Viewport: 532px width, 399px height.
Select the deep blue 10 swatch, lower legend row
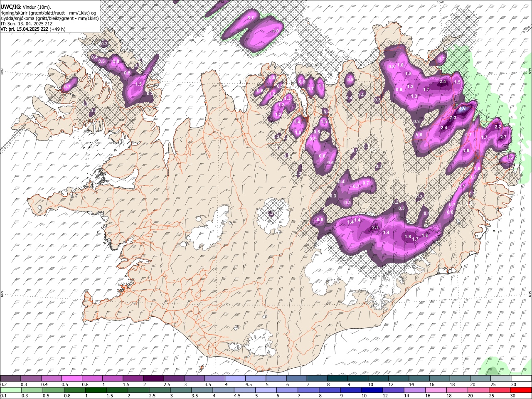pyautogui.click(x=372, y=390)
